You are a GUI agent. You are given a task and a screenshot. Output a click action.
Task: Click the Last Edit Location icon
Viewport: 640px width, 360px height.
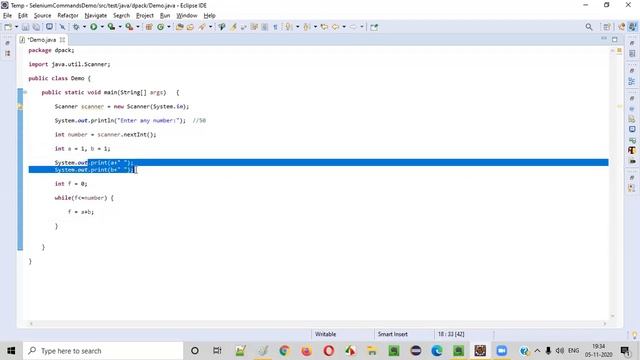click(324, 27)
